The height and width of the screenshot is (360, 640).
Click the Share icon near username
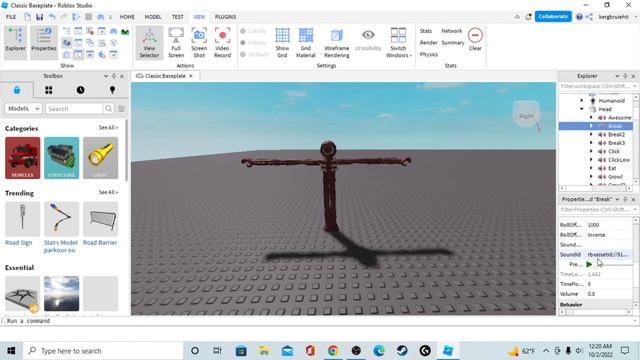pos(589,17)
